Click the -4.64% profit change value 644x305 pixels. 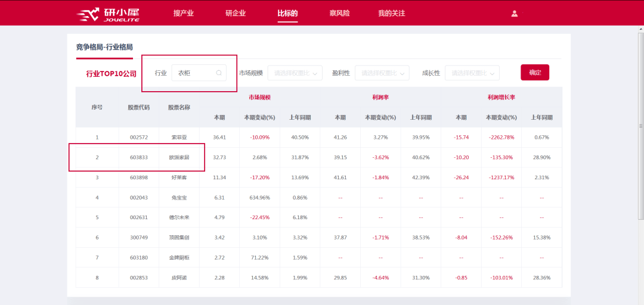(x=380, y=278)
